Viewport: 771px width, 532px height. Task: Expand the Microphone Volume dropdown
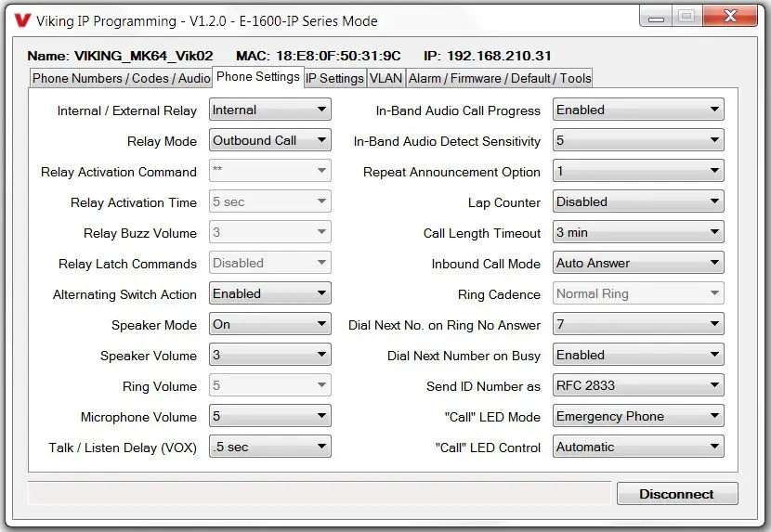(270, 416)
